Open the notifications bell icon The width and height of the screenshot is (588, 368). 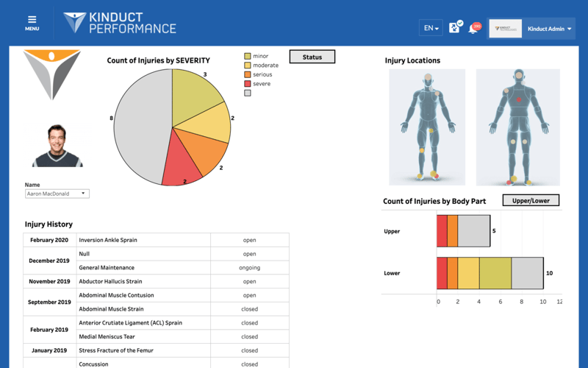tap(474, 29)
